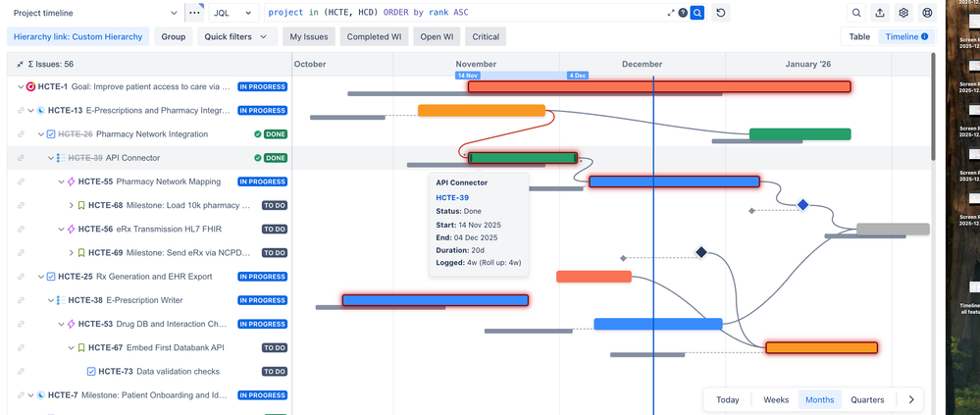Open the Quick filters dropdown

pyautogui.click(x=236, y=37)
